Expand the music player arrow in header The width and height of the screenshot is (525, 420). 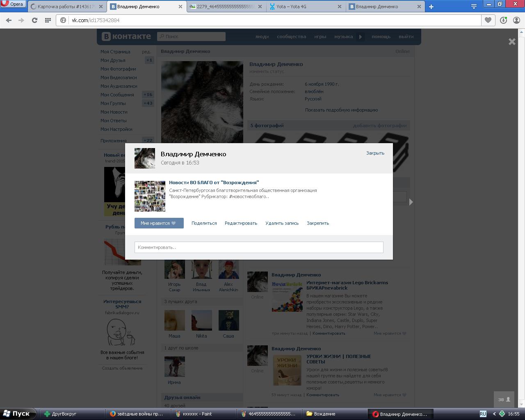pos(360,37)
